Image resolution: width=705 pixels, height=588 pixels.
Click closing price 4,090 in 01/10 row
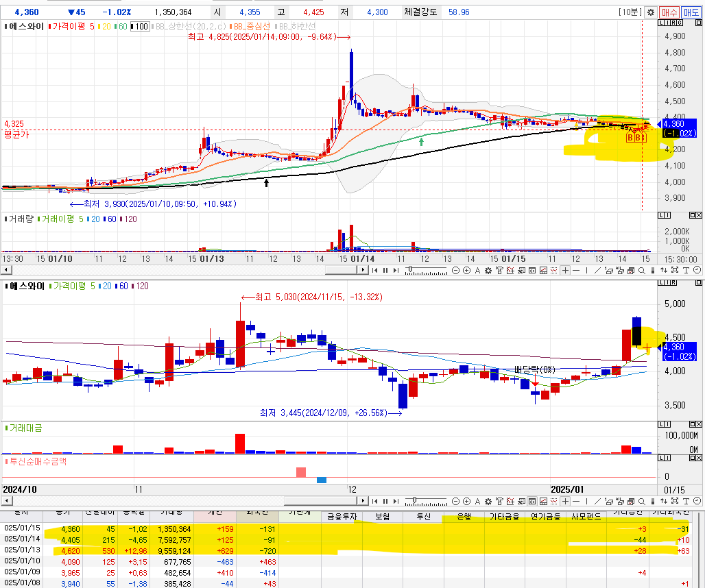point(71,562)
